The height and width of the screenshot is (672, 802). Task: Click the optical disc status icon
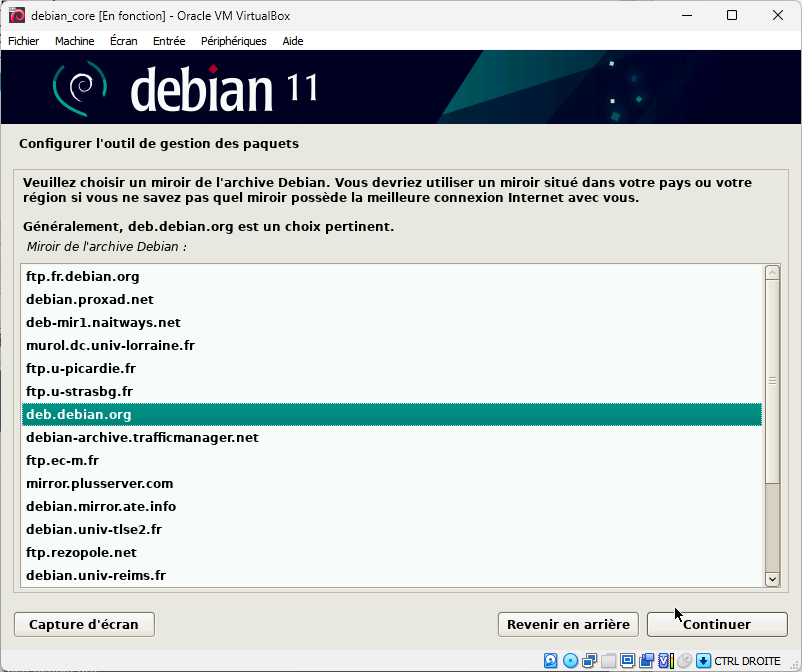click(x=570, y=661)
